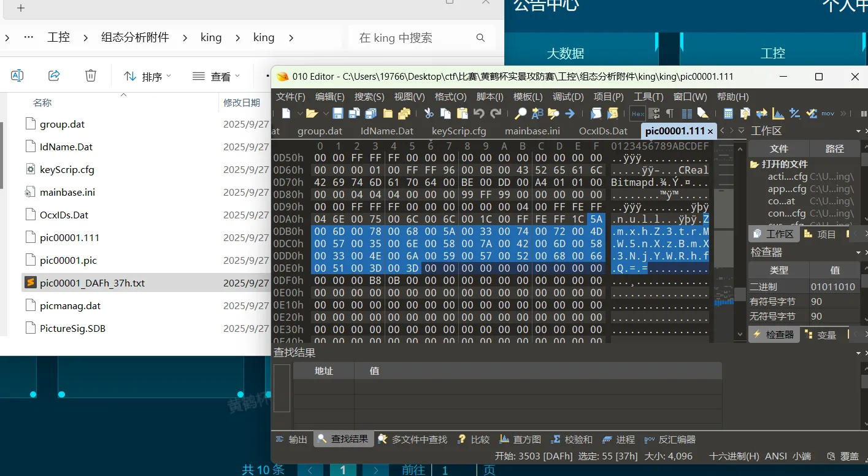Switch to the 直方图 bottom panel tab
This screenshot has width=868, height=476.
[x=520, y=439]
